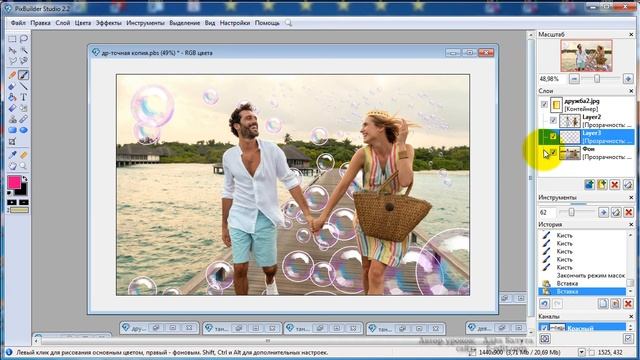Select the Rectangular Selection tool
640x360 pixels.
[x=12, y=39]
